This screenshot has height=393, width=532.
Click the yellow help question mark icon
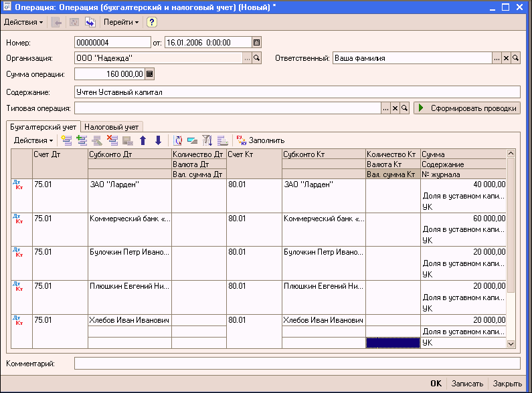point(152,22)
